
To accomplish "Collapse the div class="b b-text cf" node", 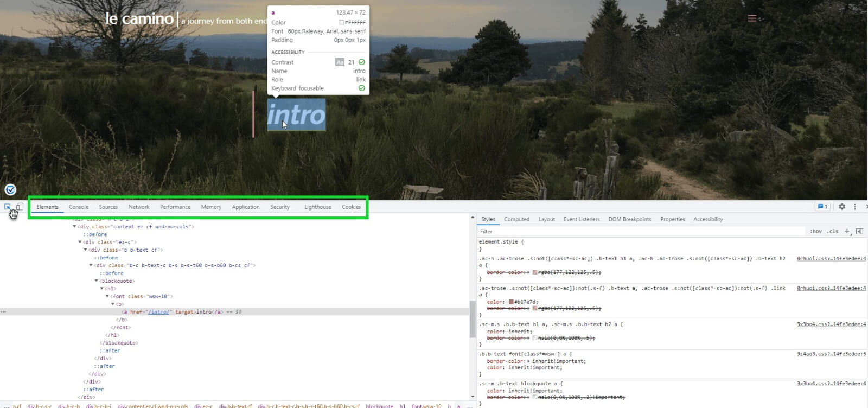I will pyautogui.click(x=85, y=250).
